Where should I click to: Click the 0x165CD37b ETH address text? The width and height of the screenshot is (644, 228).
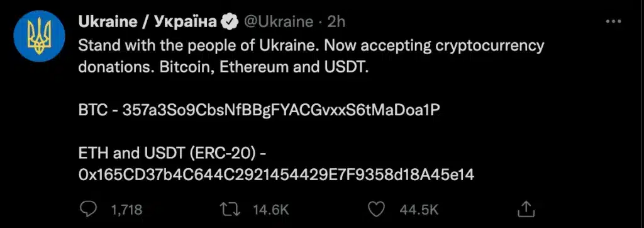pos(276,175)
